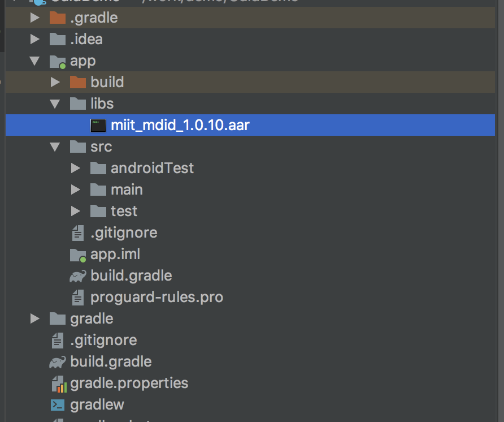Screen dimensions: 504x422
Task: Expand the androidTest folder arrow
Action: pos(76,168)
